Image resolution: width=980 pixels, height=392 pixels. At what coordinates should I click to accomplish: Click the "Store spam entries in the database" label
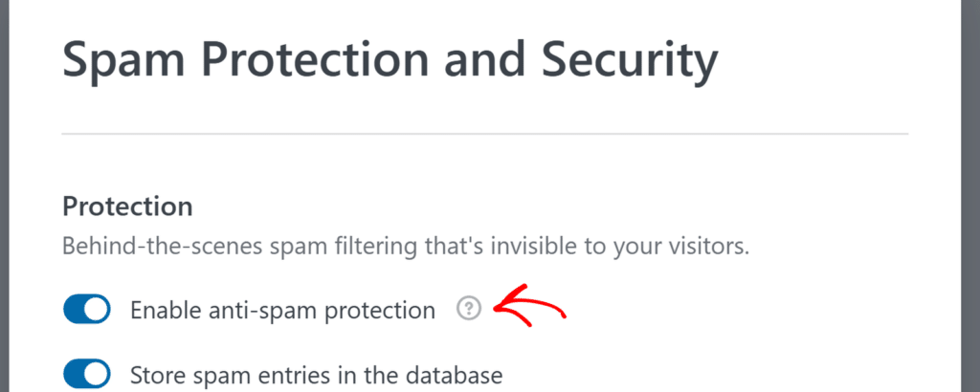tap(316, 375)
